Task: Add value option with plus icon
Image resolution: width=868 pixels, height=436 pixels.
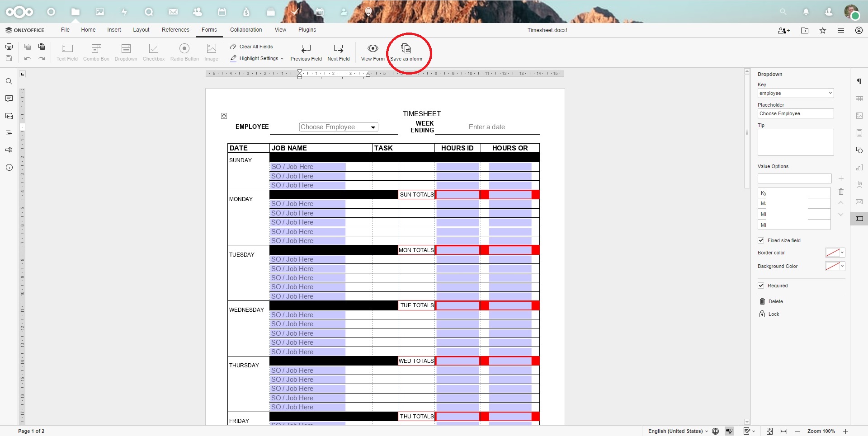Action: [841, 178]
